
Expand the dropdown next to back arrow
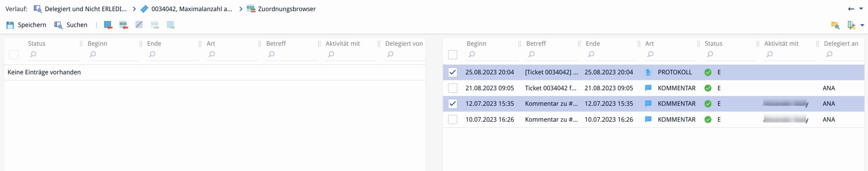pos(861,9)
